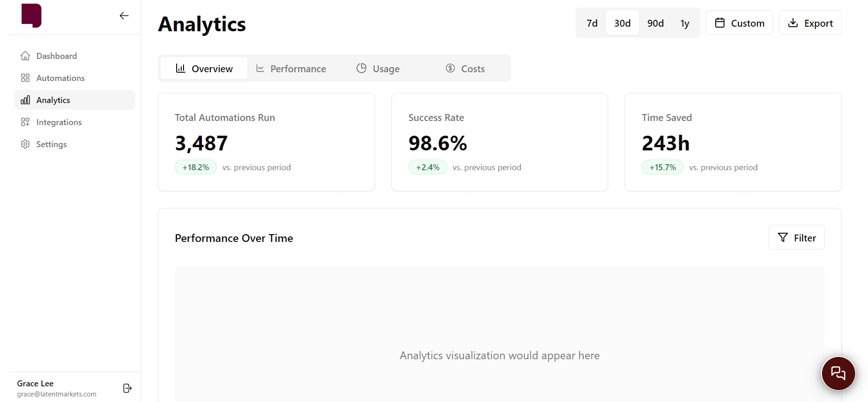Click the Success Rate label
The height and width of the screenshot is (402, 868).
(x=436, y=117)
